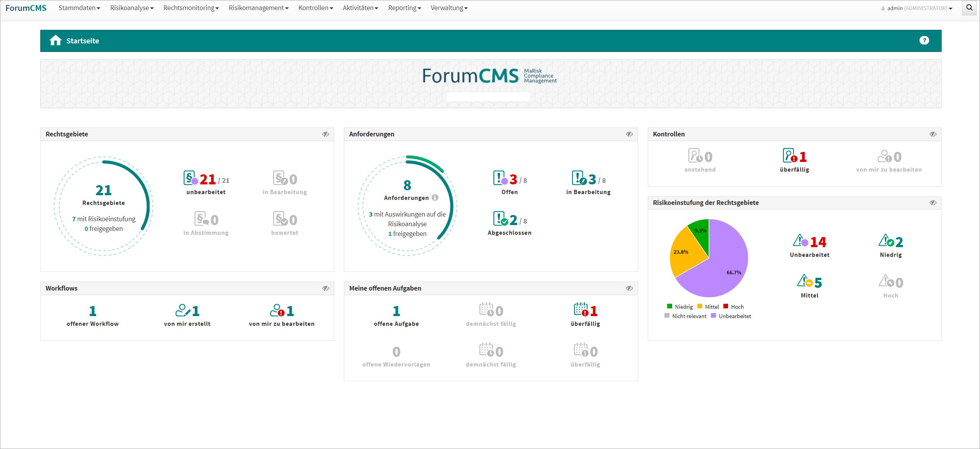Expand the Reporting dropdown menu
The width and height of the screenshot is (980, 449).
coord(404,8)
